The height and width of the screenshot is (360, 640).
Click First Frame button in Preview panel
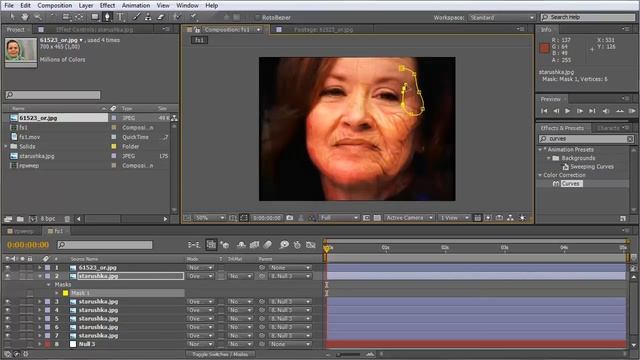coord(544,111)
